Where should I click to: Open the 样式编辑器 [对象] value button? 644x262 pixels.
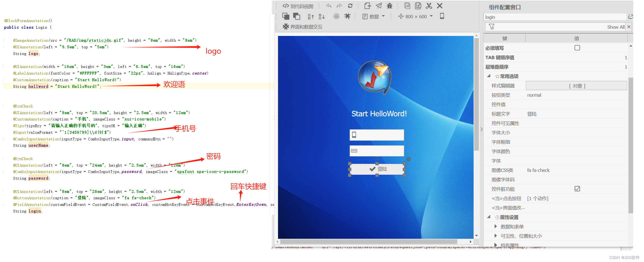tap(577, 86)
